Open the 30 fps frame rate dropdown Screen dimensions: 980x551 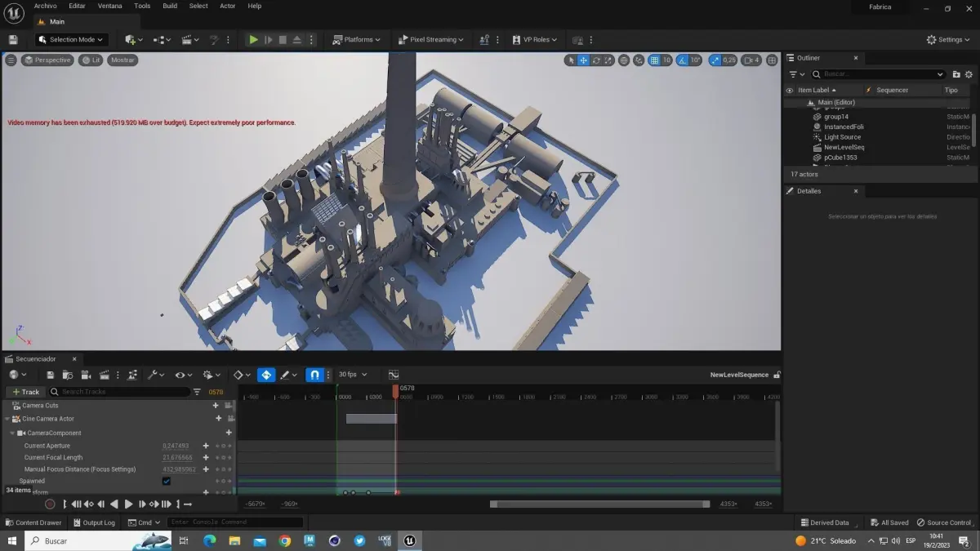pyautogui.click(x=353, y=375)
